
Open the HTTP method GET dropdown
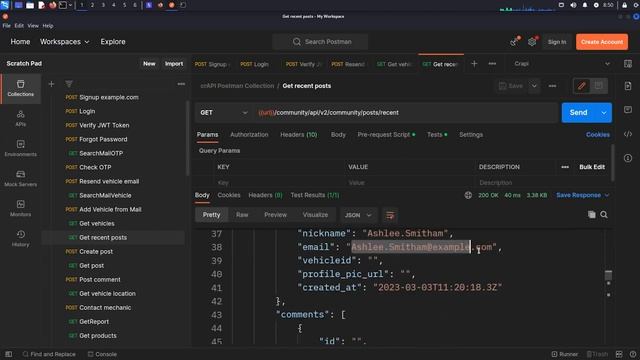[223, 113]
